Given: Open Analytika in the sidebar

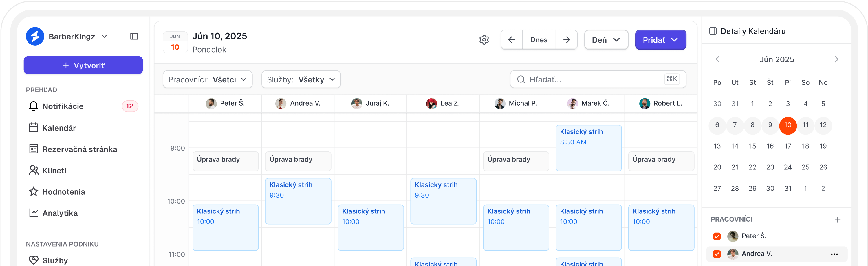Looking at the screenshot, I should coord(60,213).
